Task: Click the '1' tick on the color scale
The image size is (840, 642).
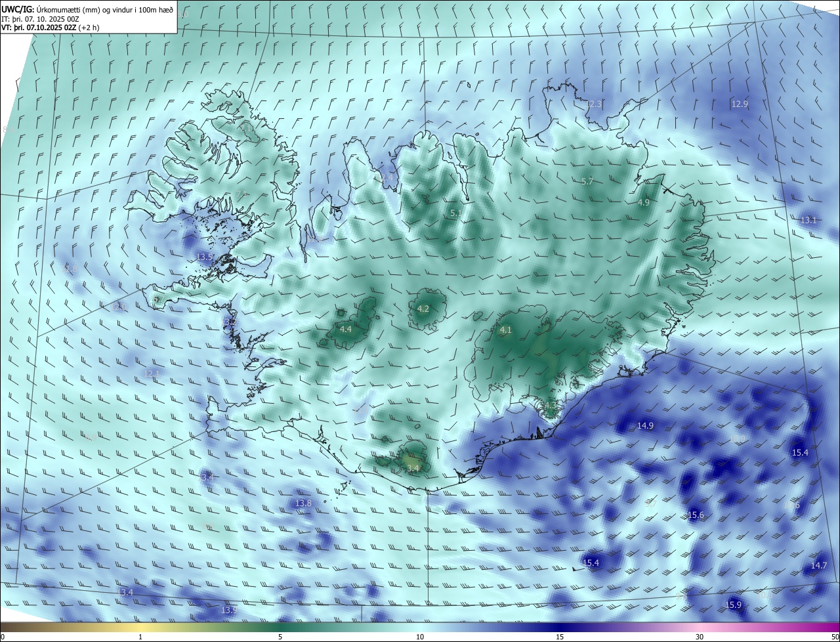Action: 140,637
